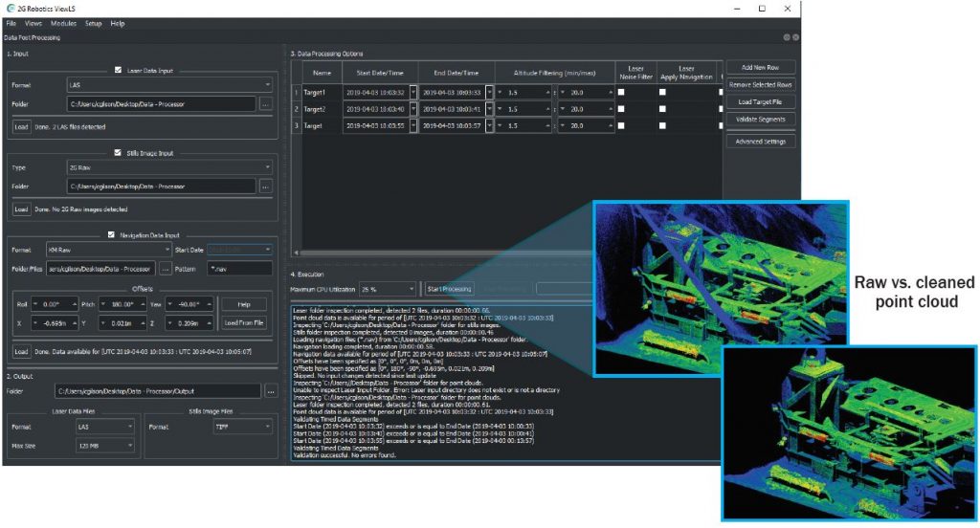Click the Validate Segments button
Screen dimensions: 980x528
pyautogui.click(x=761, y=119)
